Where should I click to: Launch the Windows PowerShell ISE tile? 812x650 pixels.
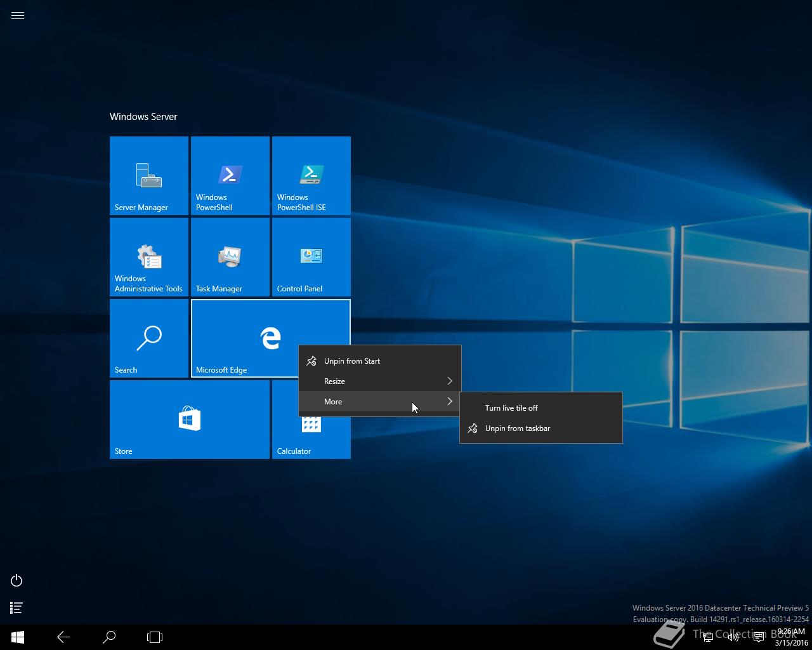point(311,176)
